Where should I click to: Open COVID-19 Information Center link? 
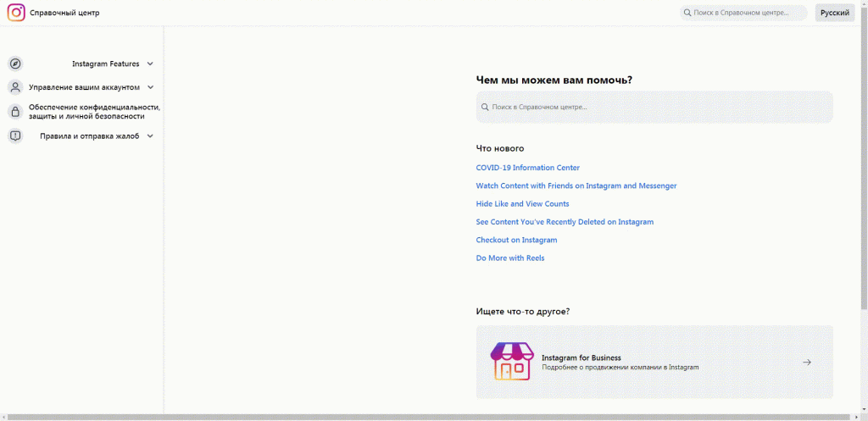tap(527, 168)
